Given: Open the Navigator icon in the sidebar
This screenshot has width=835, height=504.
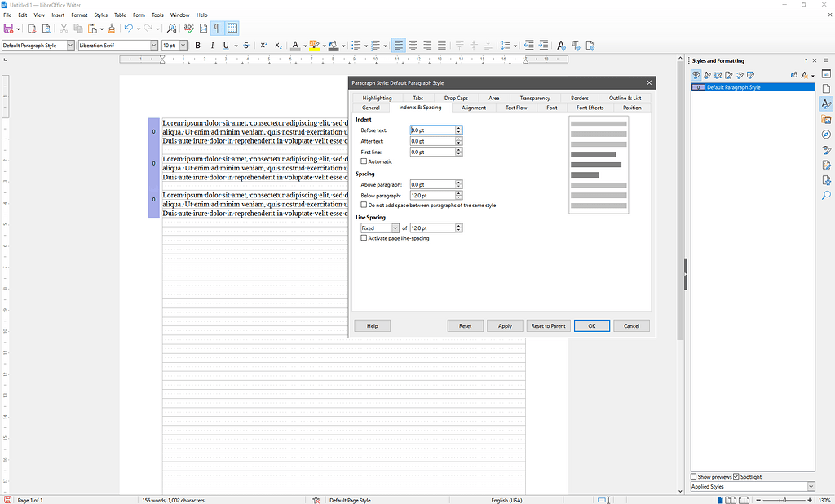Looking at the screenshot, I should tap(827, 135).
